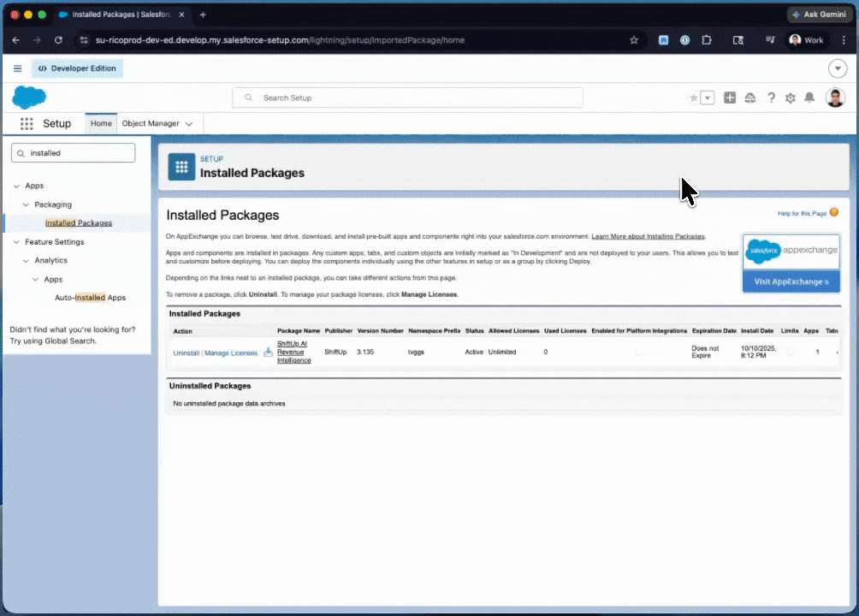Open the Global Actions plus icon

(730, 98)
